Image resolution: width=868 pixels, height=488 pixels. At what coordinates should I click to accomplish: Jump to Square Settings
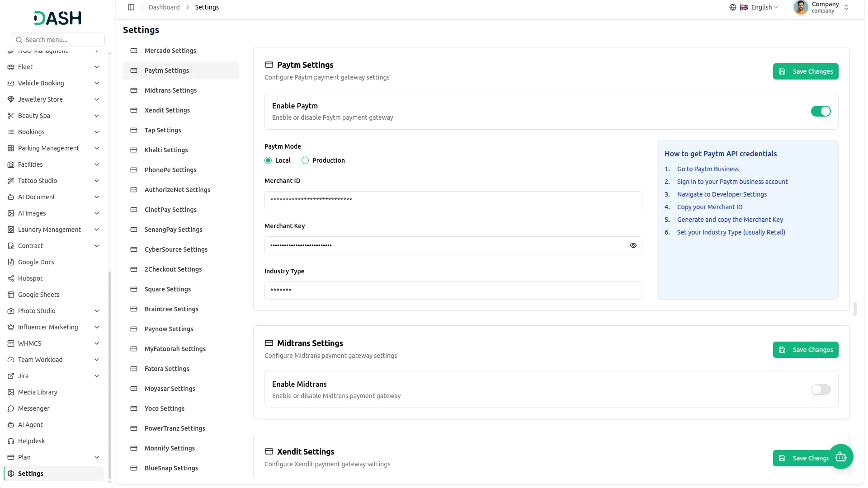click(x=181, y=289)
